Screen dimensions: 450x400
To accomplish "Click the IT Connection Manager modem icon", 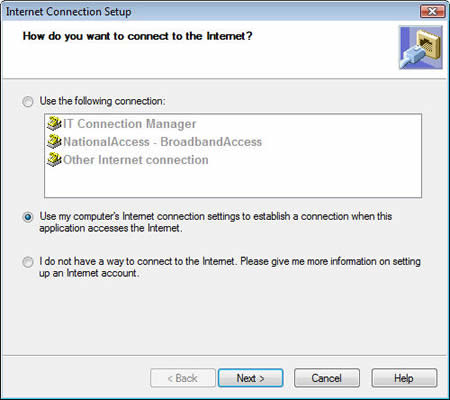I will pos(54,124).
